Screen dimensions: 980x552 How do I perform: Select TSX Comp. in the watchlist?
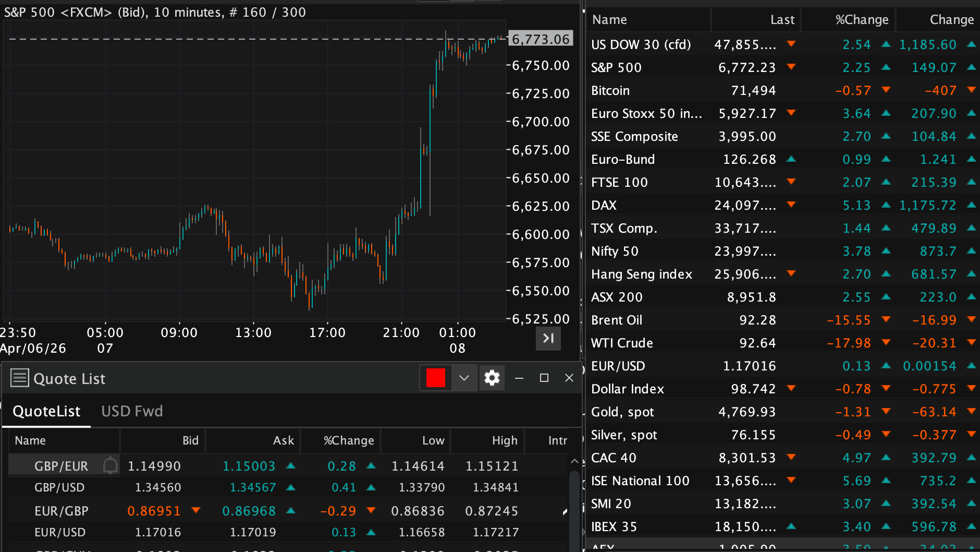pos(782,228)
